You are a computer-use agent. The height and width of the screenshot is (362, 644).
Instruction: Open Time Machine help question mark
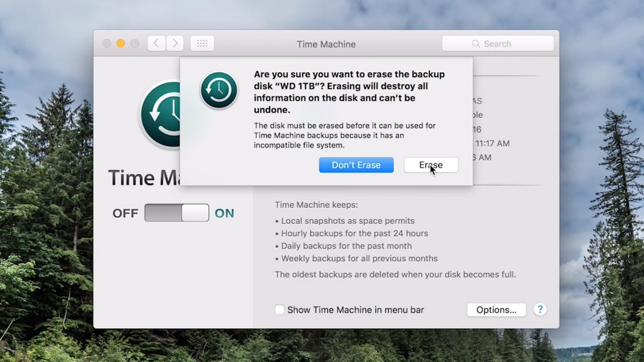540,309
